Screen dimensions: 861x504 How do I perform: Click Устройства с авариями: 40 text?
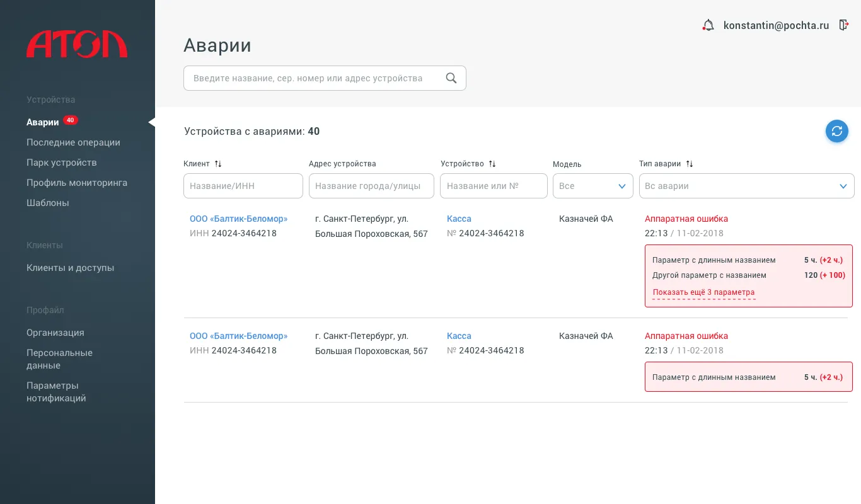[x=252, y=131]
